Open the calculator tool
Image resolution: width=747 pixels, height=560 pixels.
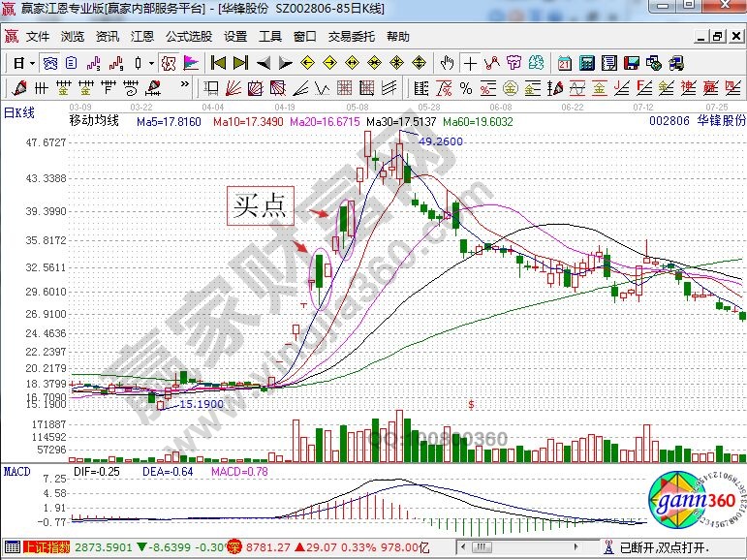(586, 63)
